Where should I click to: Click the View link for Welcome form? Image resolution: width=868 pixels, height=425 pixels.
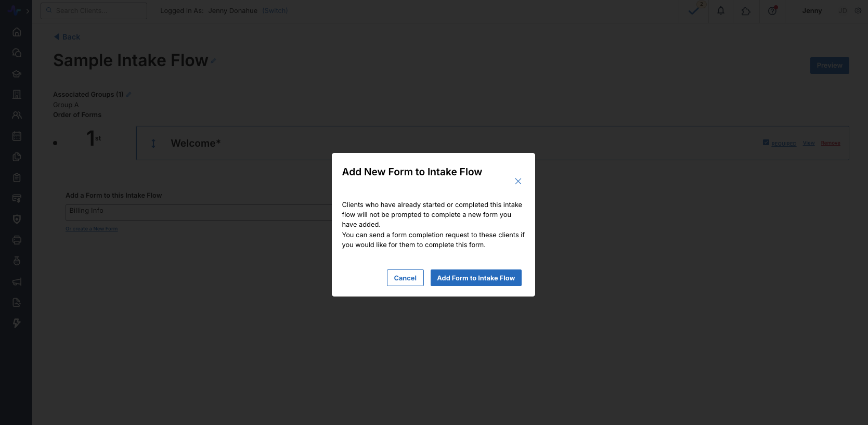coord(809,143)
